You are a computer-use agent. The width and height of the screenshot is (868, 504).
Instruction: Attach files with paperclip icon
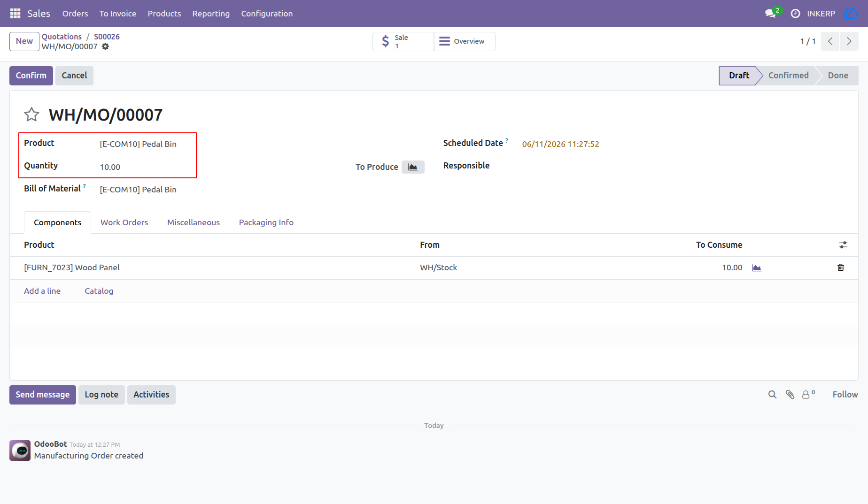click(790, 395)
